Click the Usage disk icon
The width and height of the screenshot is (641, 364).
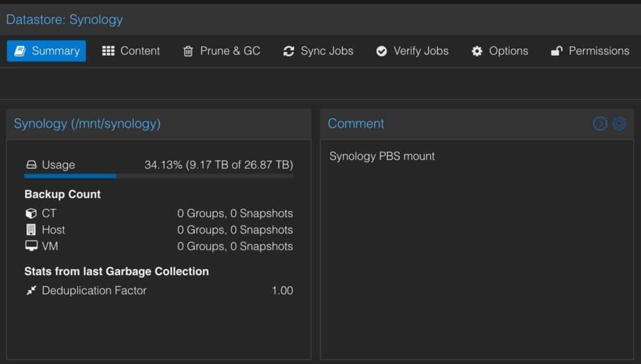[31, 165]
